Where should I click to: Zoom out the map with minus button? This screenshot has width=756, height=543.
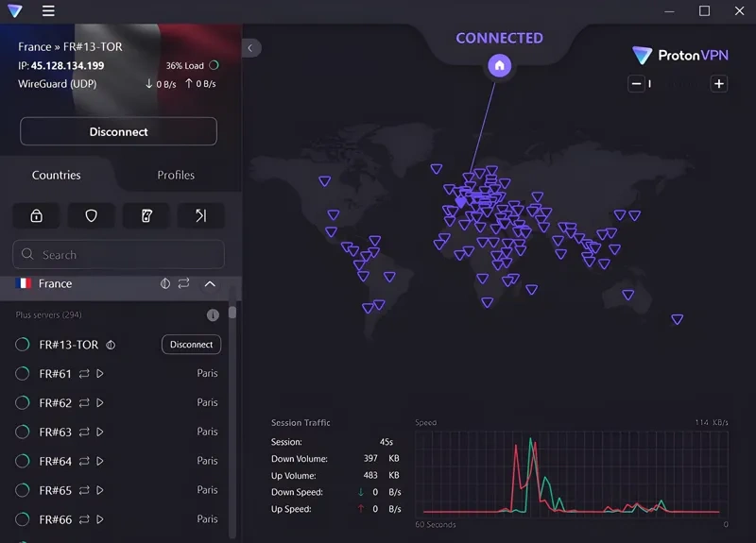[636, 84]
